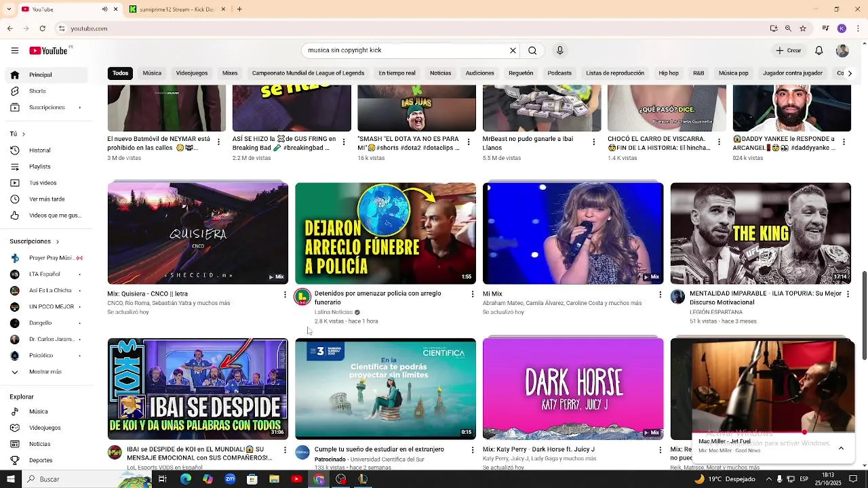Reload the page in browser
Screen dimensions: 868x488
tap(42, 28)
